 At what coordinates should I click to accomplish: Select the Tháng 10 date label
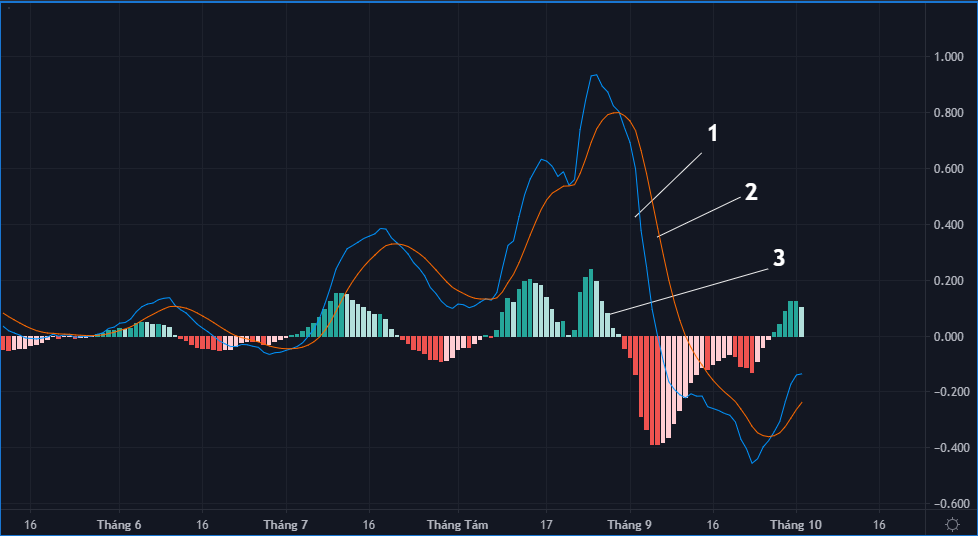(795, 525)
